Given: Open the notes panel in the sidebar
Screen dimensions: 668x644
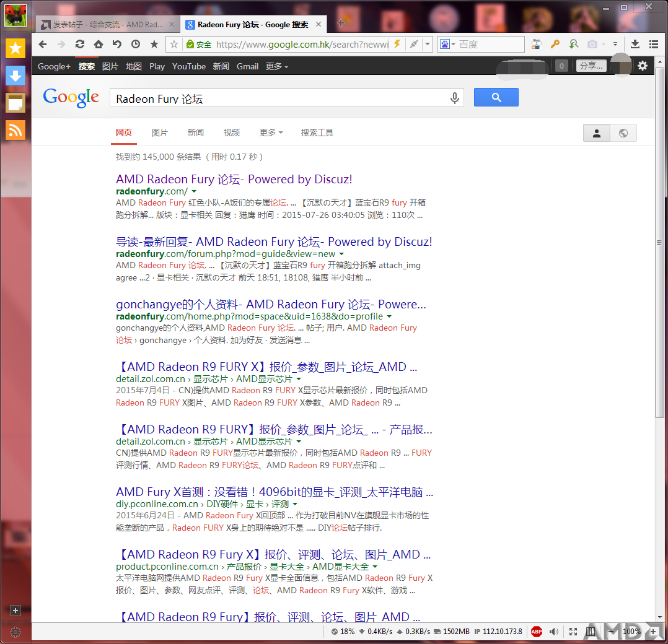Looking at the screenshot, I should pos(15,103).
